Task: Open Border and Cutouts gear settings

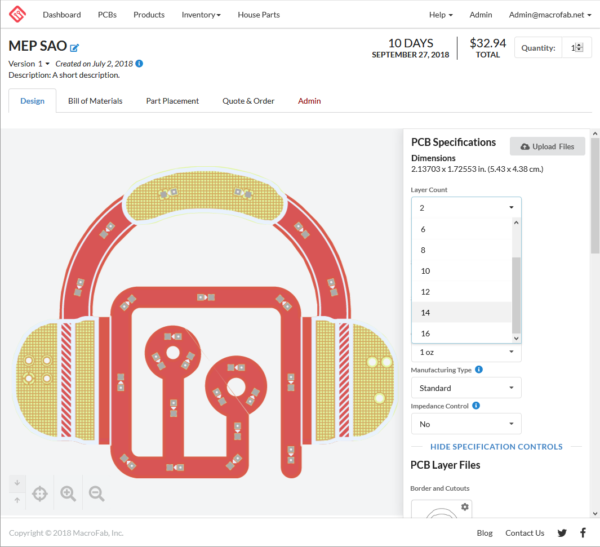Action: coord(465,507)
